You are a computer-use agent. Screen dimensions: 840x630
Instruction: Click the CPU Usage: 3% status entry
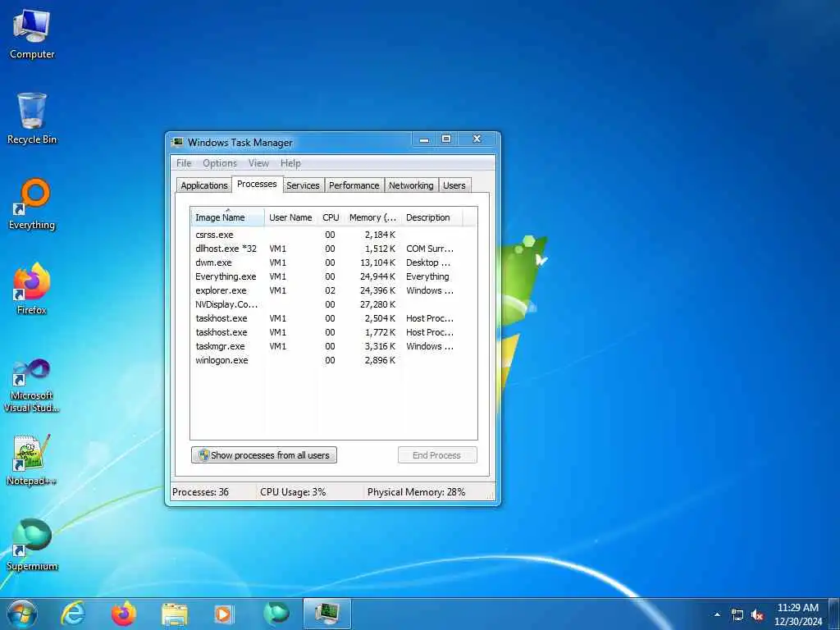(293, 492)
